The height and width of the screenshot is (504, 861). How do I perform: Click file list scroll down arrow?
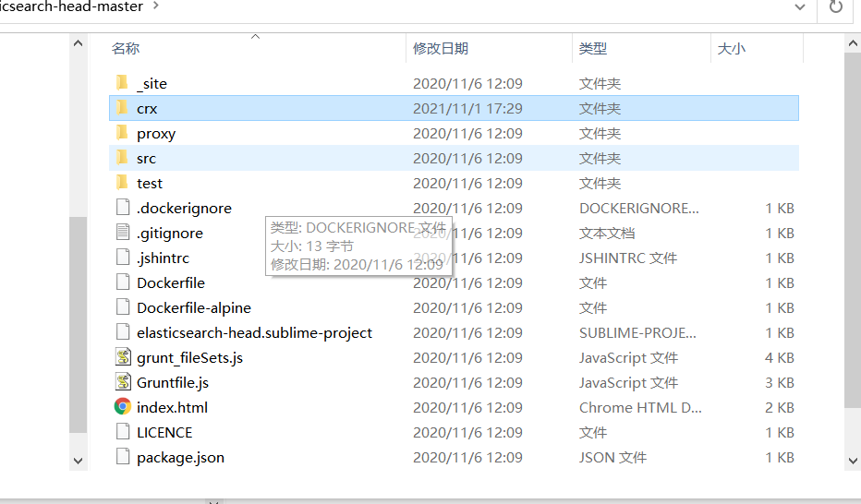click(853, 461)
